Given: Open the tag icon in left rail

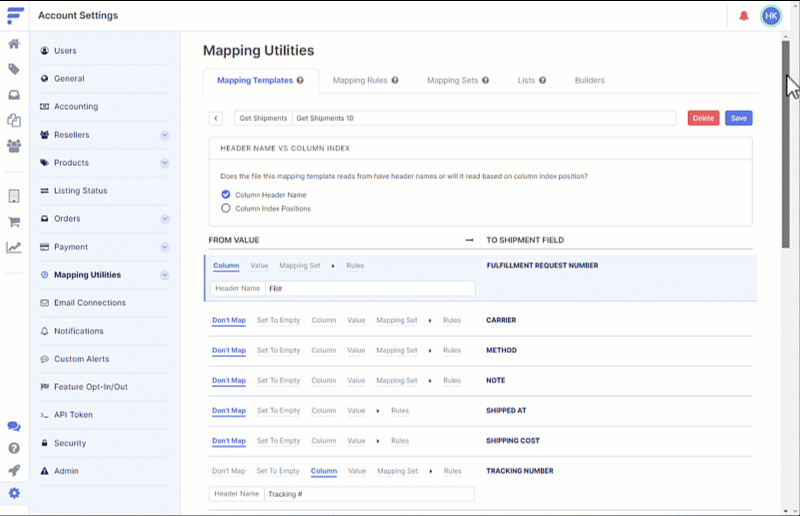Looking at the screenshot, I should pos(14,69).
